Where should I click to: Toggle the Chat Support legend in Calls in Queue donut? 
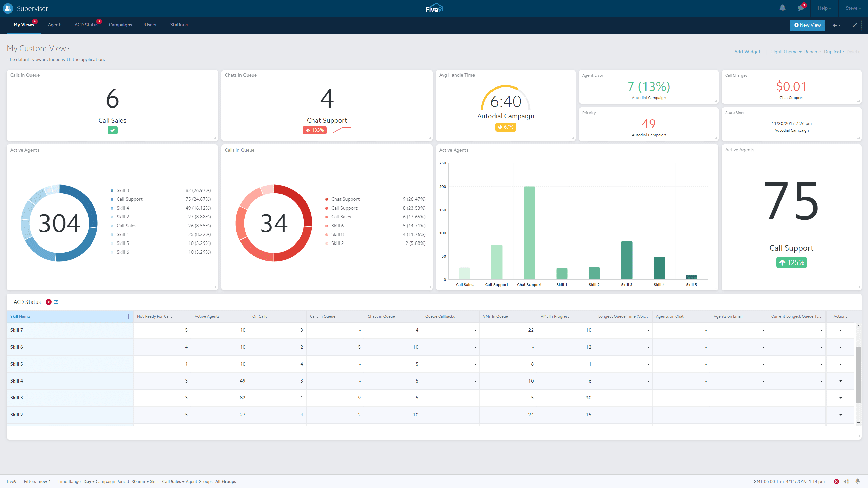pos(345,199)
